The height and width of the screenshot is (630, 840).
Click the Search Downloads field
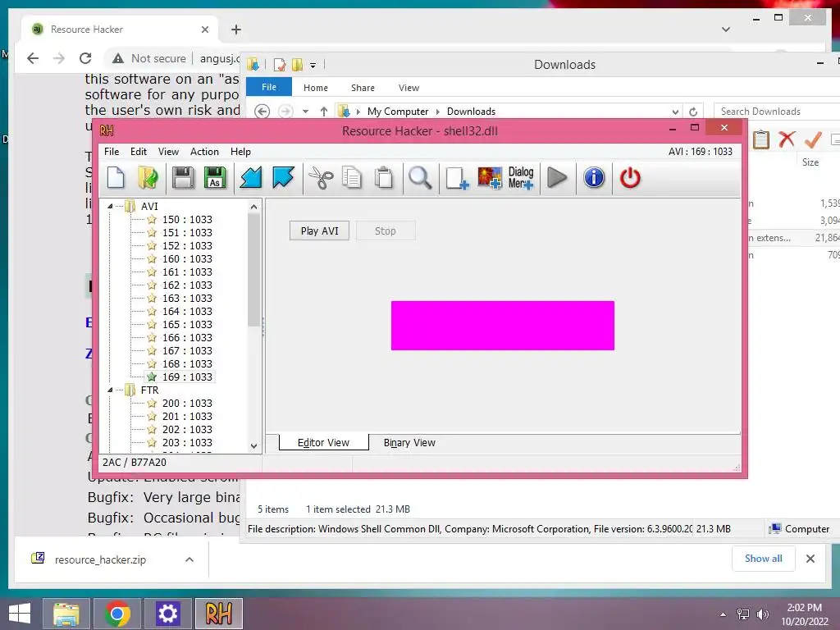click(777, 112)
